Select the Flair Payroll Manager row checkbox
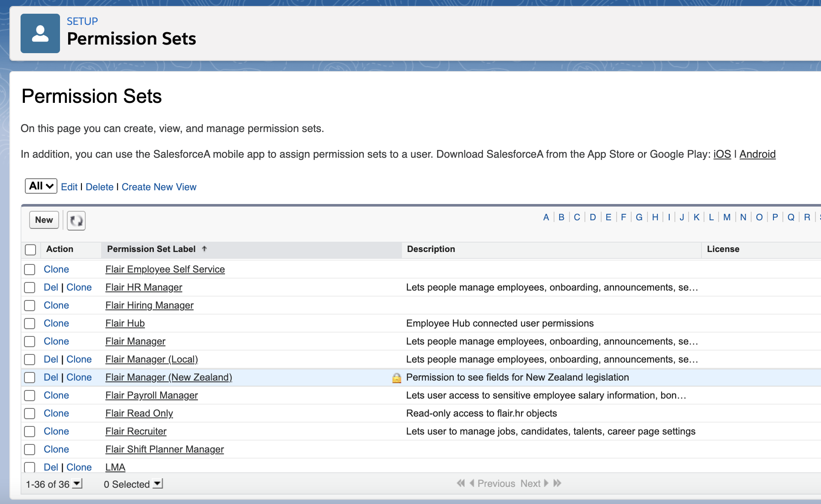 pos(30,396)
